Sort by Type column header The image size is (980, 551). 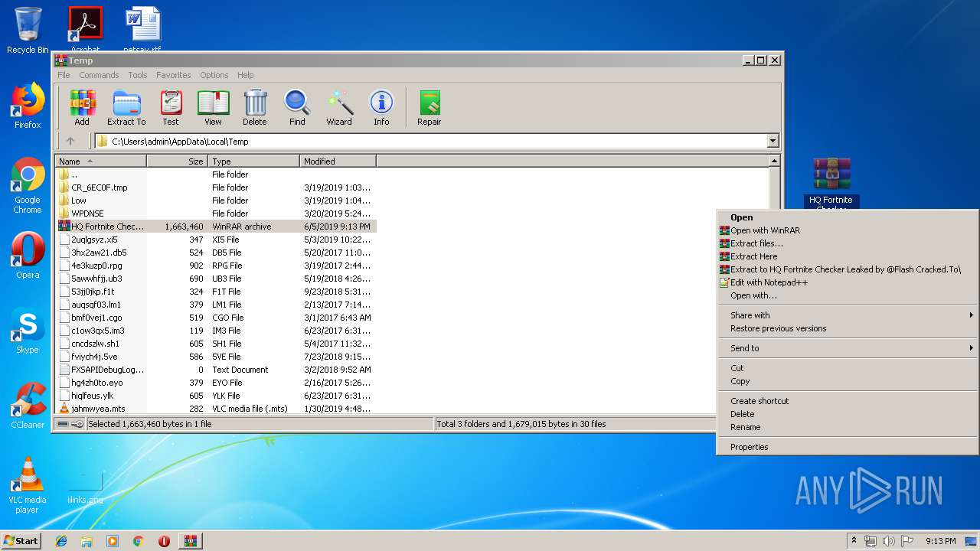[x=253, y=161]
